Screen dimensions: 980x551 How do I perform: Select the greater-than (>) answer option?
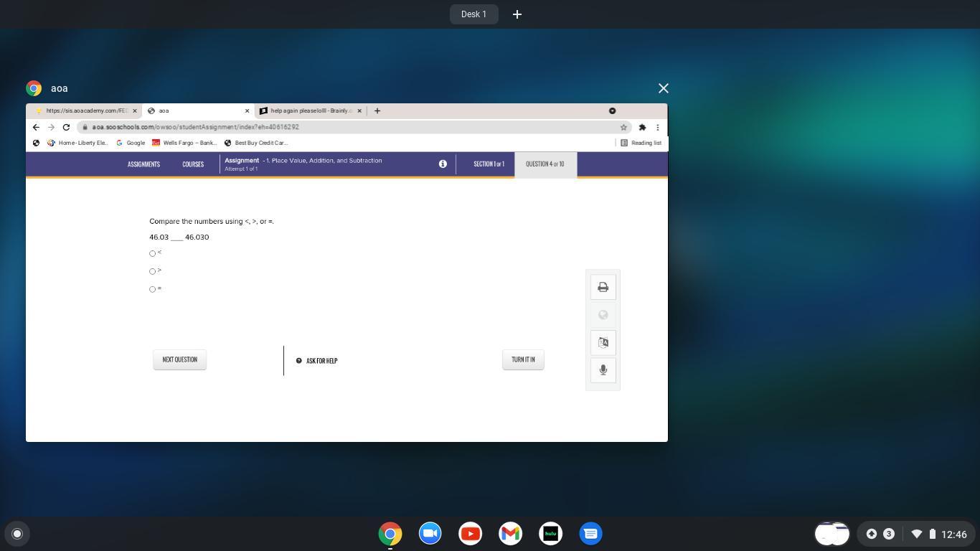pos(152,271)
